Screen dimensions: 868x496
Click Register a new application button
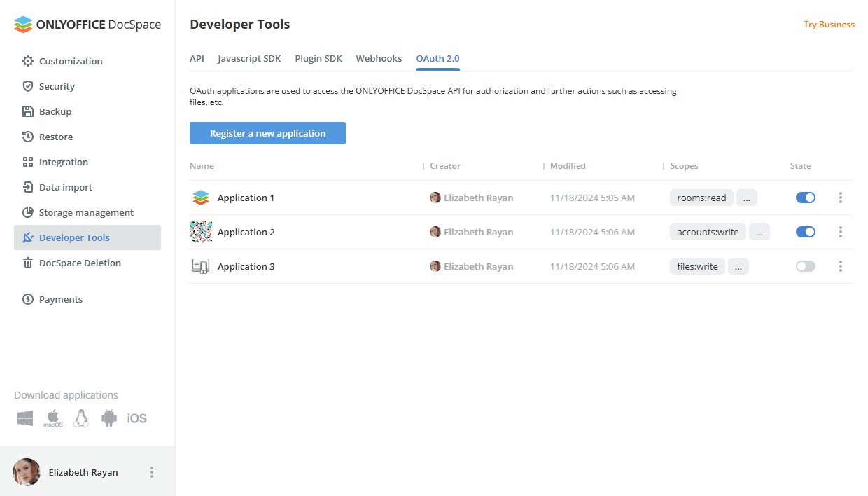tap(267, 133)
